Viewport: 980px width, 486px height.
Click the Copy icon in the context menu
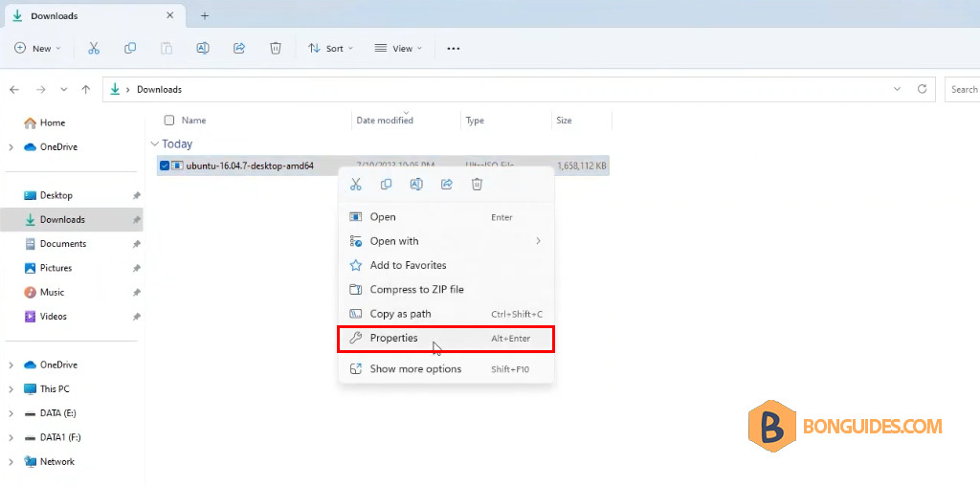tap(387, 185)
